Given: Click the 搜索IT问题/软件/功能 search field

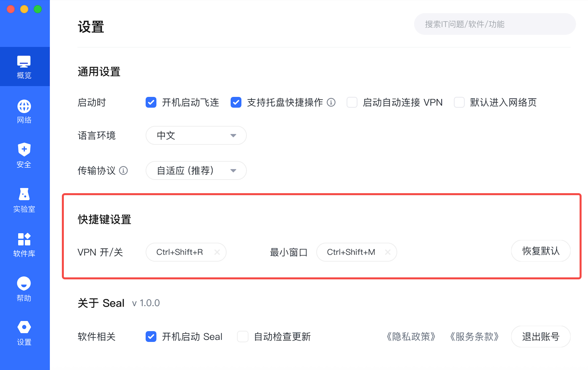Looking at the screenshot, I should (x=494, y=24).
